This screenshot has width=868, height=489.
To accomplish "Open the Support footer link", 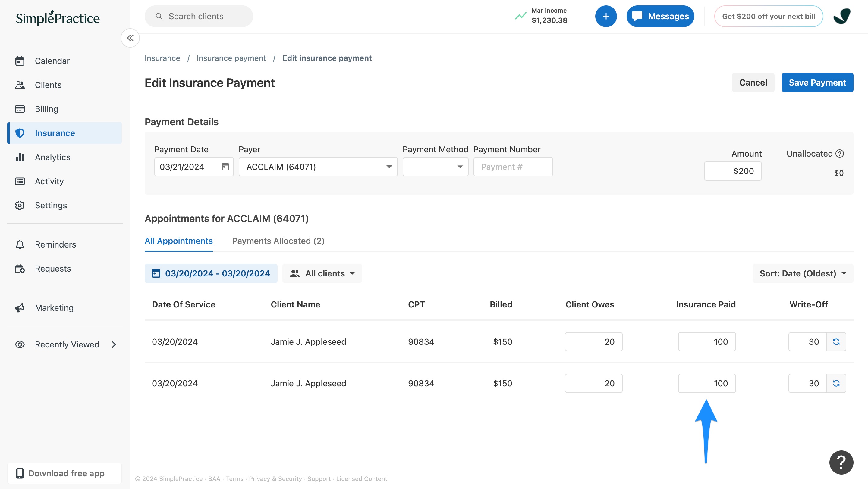I will tap(319, 478).
